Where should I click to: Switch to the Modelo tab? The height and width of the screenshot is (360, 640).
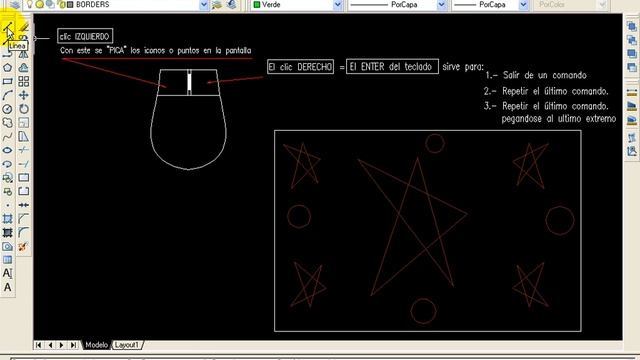(96, 345)
